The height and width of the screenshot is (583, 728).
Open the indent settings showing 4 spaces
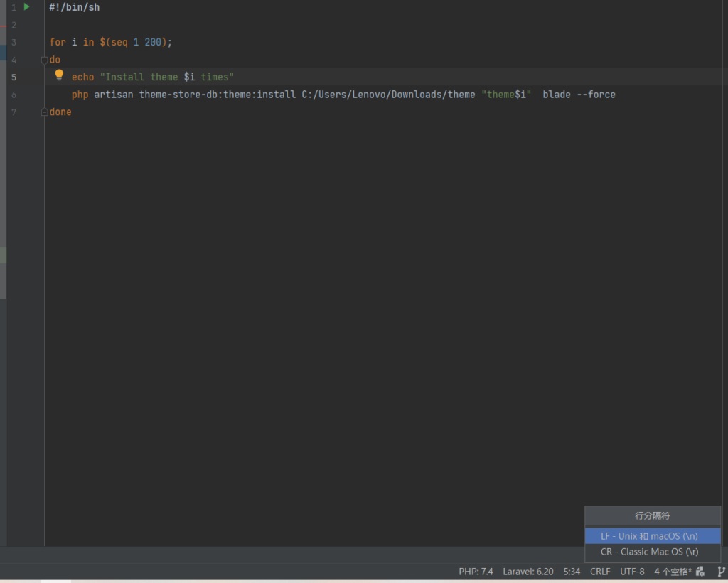tap(672, 572)
